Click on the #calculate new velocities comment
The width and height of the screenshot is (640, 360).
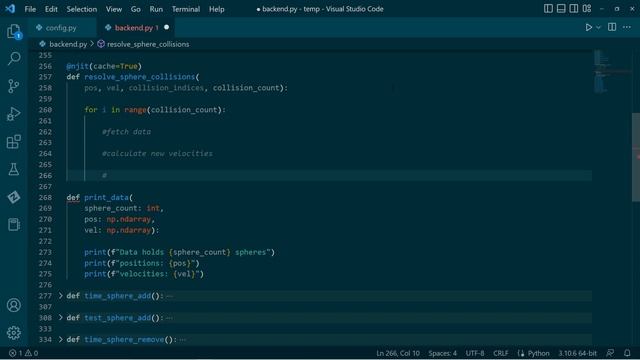158,153
